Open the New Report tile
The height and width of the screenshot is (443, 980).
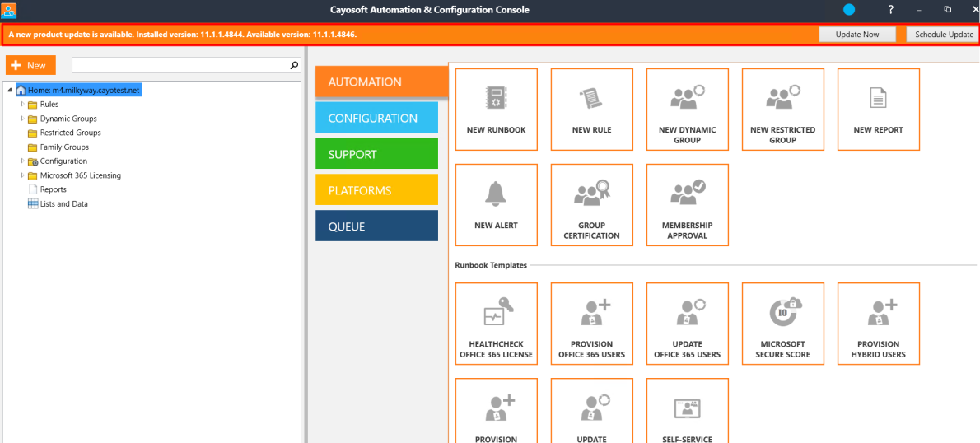pos(878,110)
